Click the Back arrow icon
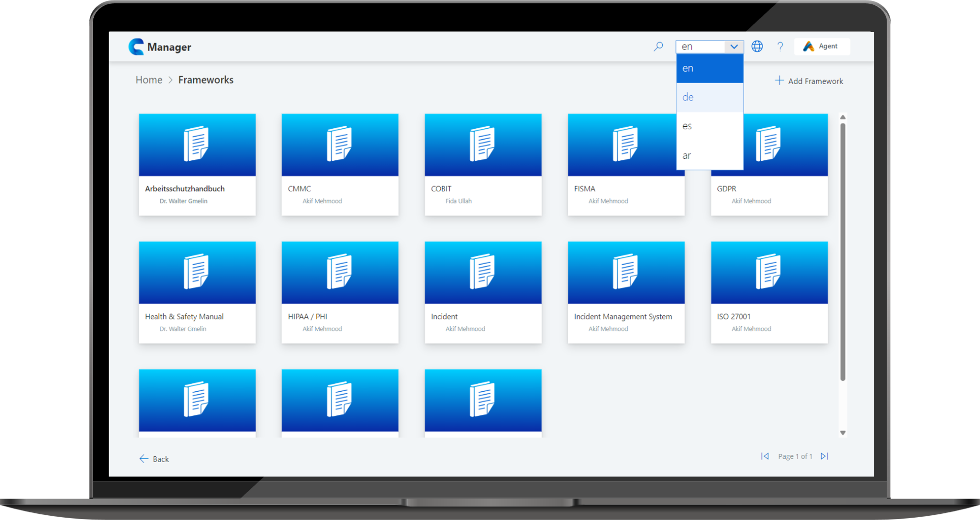This screenshot has width=980, height=520. coord(144,459)
